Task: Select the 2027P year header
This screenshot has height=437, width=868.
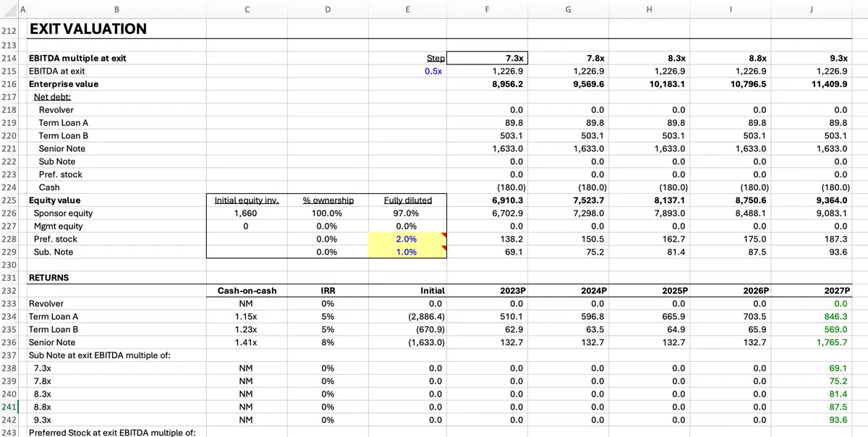Action: (x=837, y=291)
